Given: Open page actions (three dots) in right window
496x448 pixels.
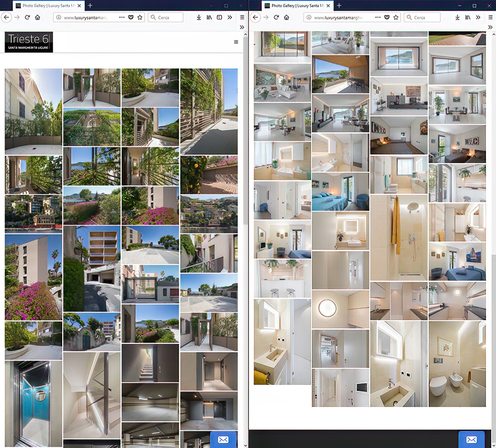Looking at the screenshot, I should (378, 17).
